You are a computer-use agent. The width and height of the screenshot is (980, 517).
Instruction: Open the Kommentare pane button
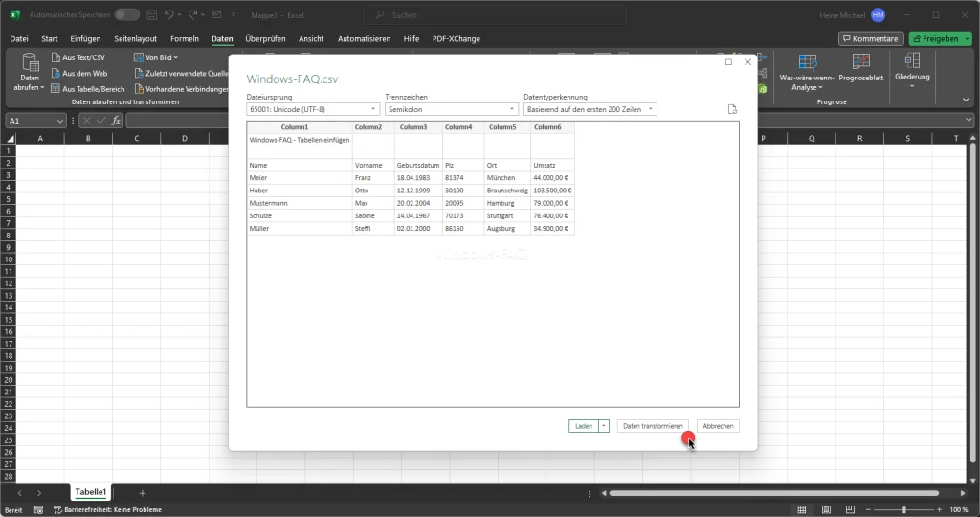click(x=871, y=38)
